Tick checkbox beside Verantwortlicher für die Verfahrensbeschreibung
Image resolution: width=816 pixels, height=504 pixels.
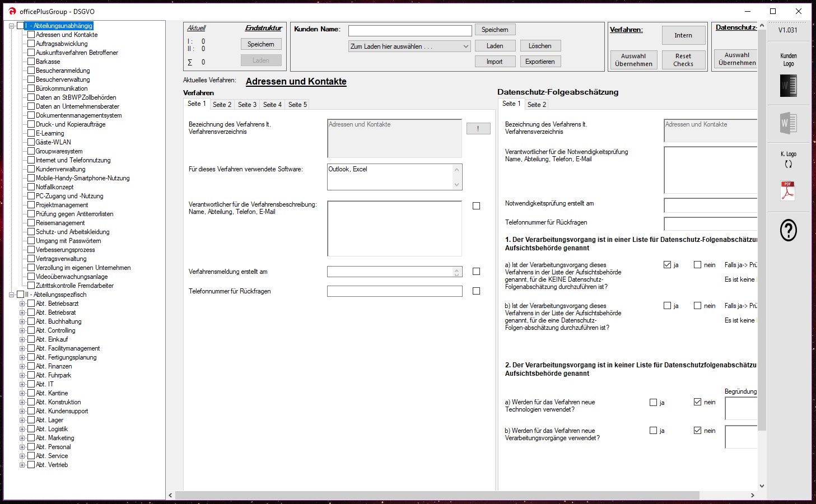pyautogui.click(x=476, y=206)
